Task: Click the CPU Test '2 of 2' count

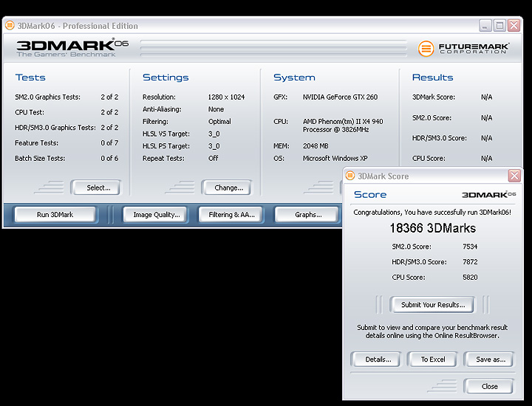Action: tap(109, 112)
